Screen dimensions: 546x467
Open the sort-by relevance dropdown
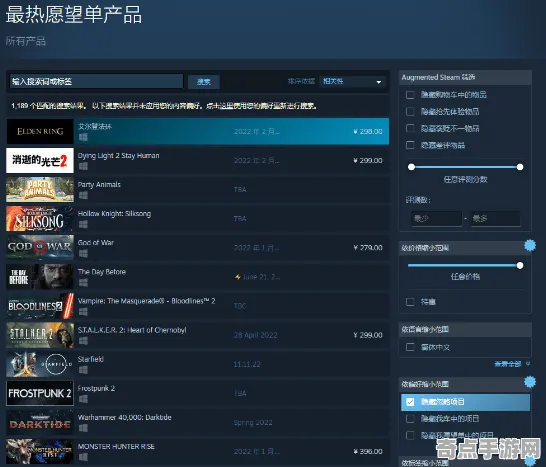[x=352, y=81]
